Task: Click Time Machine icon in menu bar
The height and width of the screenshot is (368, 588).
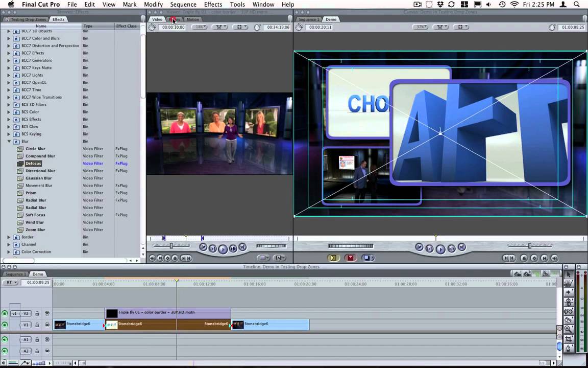Action: point(502,5)
